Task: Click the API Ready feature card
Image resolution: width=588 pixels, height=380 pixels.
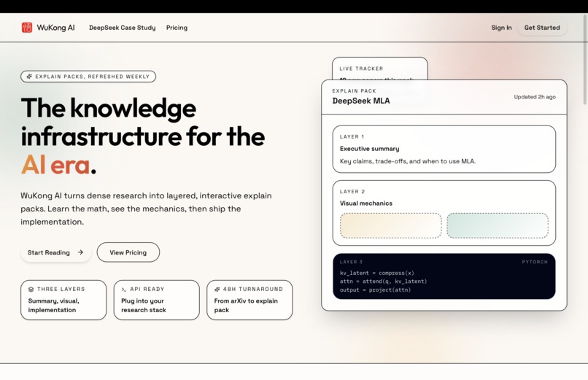Action: click(156, 300)
